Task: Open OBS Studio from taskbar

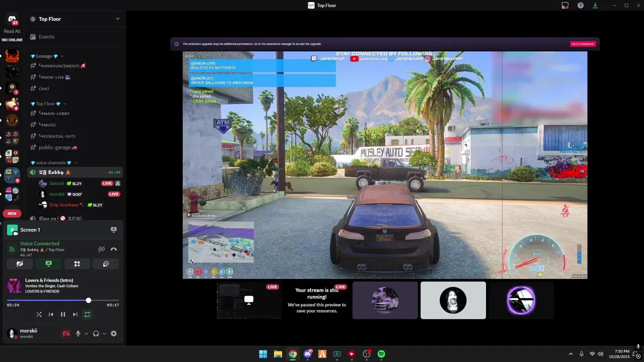Action: pos(366,354)
